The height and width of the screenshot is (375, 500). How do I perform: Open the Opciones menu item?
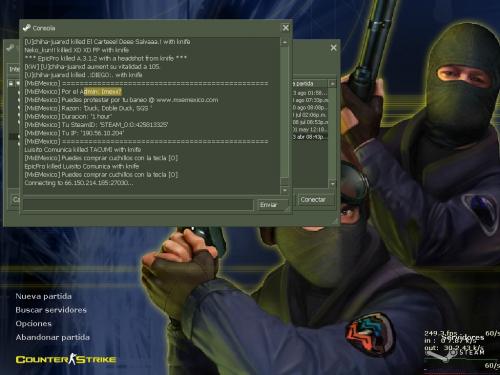point(34,324)
